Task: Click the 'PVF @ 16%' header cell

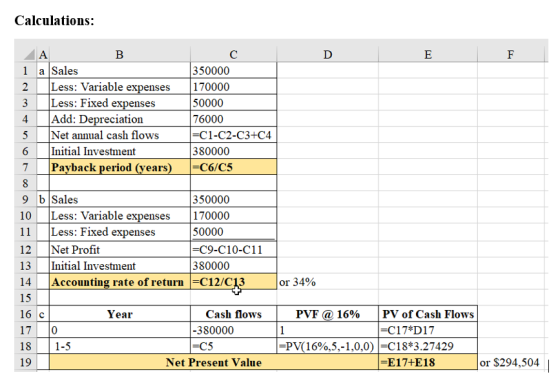Action: point(328,314)
